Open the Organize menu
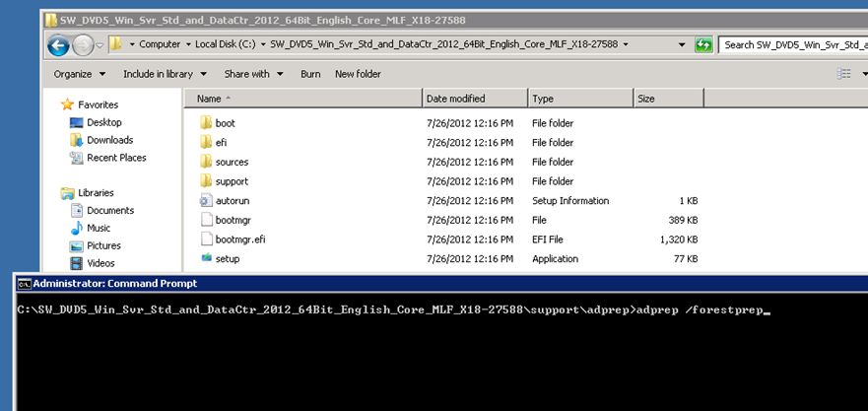The width and height of the screenshot is (868, 411). (x=80, y=74)
